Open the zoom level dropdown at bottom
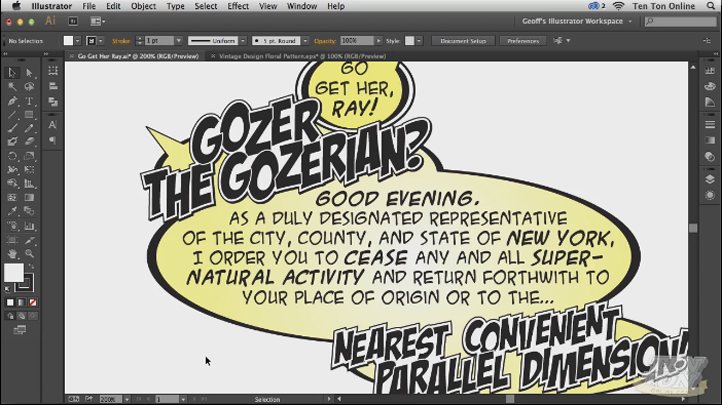Image resolution: width=722 pixels, height=405 pixels. (127, 399)
